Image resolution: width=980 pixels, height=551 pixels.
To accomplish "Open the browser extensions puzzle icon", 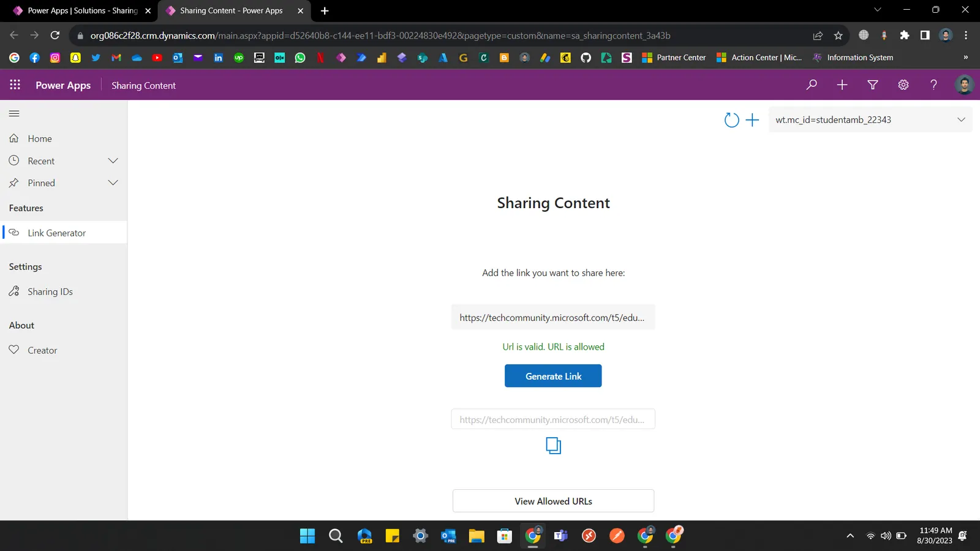I will point(904,36).
